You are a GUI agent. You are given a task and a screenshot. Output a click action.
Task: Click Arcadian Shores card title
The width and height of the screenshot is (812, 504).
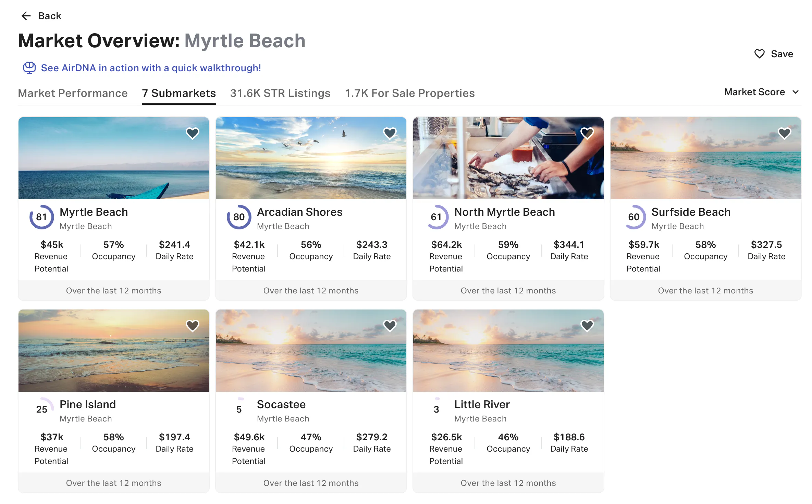coord(300,212)
